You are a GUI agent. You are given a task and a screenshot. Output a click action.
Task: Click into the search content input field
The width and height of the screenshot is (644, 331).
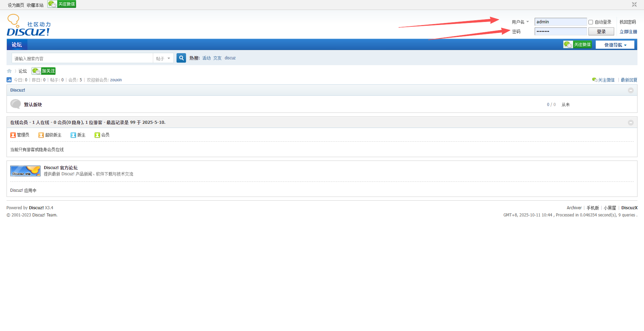(82, 59)
